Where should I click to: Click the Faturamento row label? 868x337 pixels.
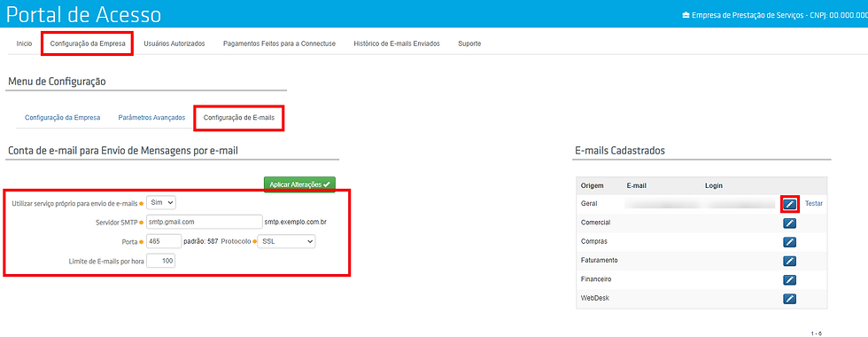[600, 260]
